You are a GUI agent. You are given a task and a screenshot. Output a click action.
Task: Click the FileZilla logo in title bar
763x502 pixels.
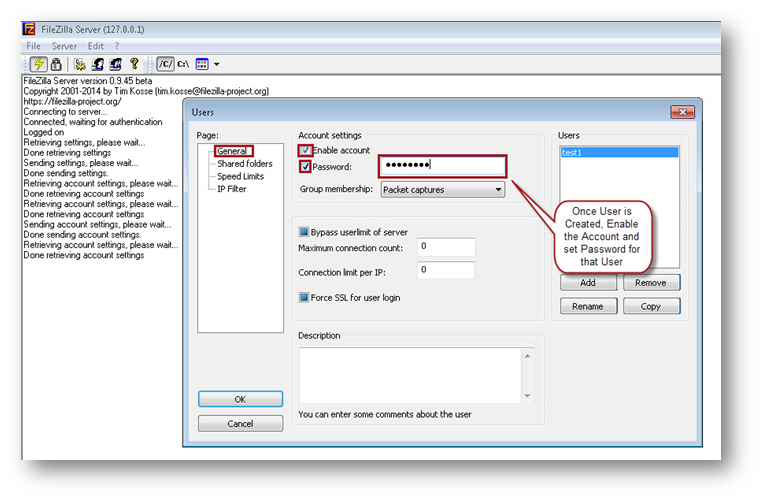29,29
